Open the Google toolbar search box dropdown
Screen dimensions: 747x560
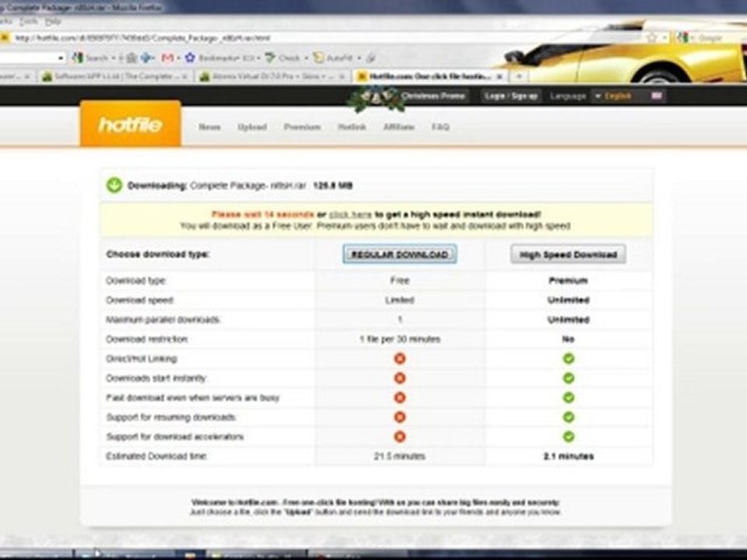point(61,58)
